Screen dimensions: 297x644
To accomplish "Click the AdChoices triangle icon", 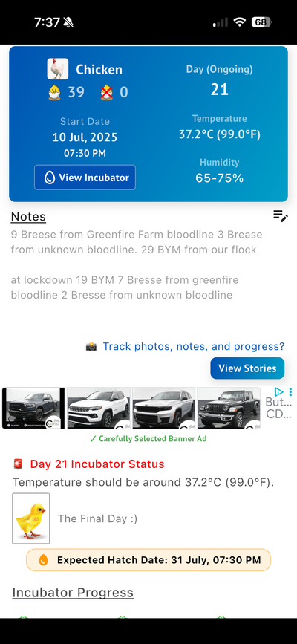I will click(279, 391).
